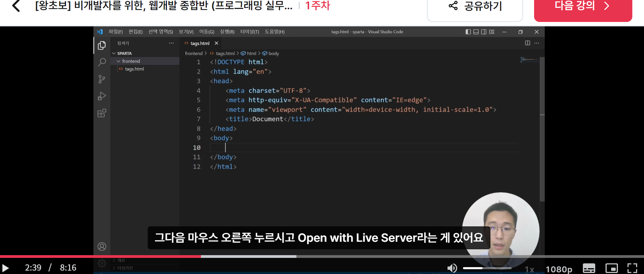Go back using the left chevron
Screen dimensions: 644x274
(x=16, y=6)
